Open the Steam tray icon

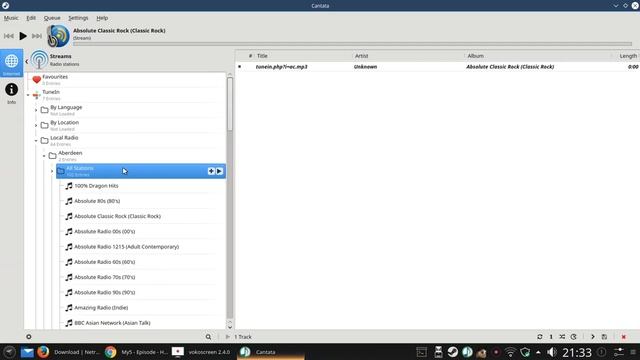click(x=452, y=352)
